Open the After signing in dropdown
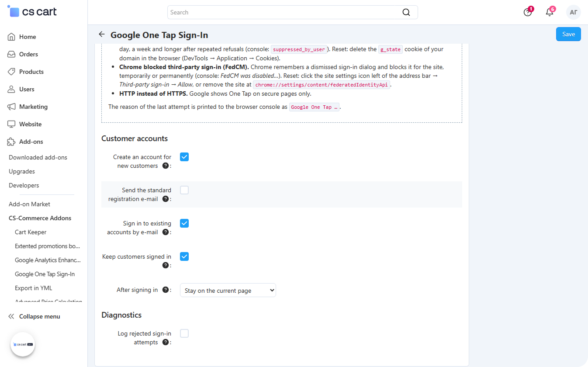 [228, 290]
